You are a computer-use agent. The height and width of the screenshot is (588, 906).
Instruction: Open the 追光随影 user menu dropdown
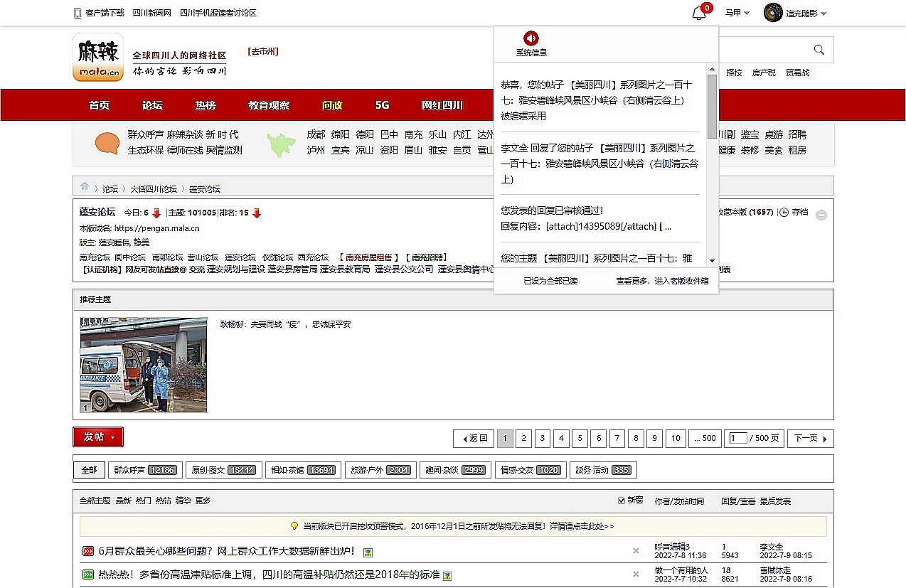(x=795, y=14)
